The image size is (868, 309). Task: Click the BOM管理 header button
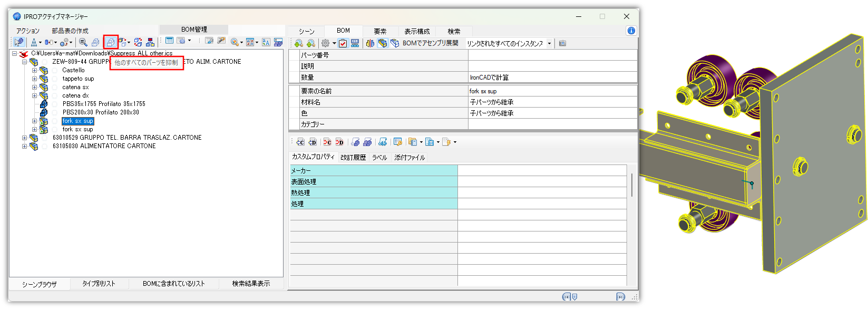click(194, 30)
